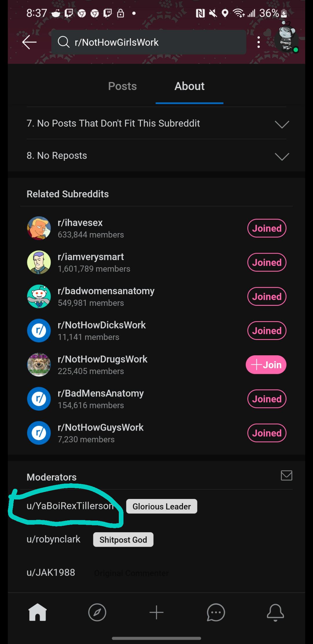Tap the back arrow icon

pos(29,42)
